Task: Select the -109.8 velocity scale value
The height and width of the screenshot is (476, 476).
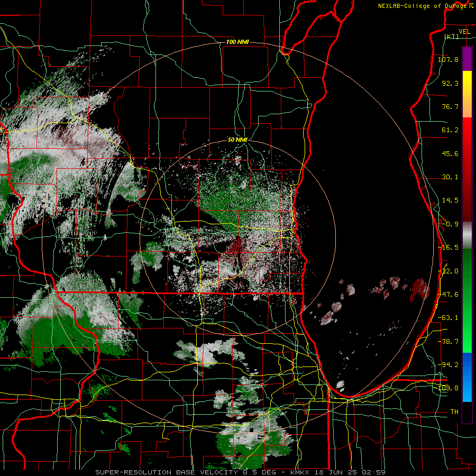Action: (x=448, y=388)
